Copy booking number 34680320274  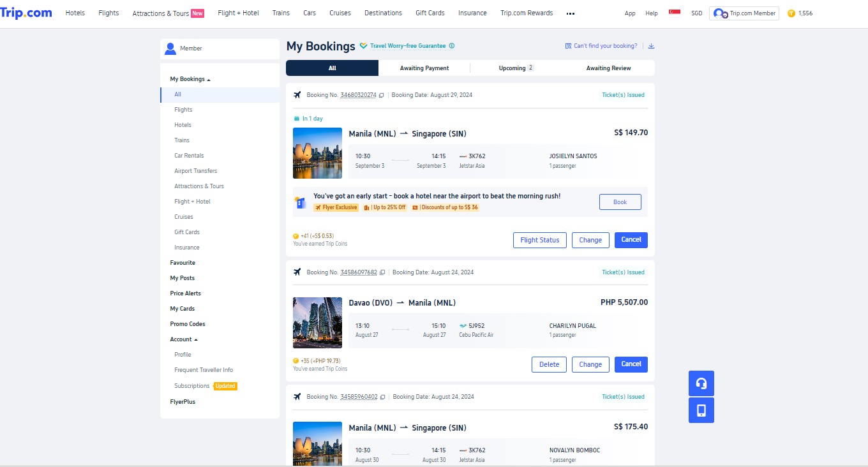click(382, 95)
